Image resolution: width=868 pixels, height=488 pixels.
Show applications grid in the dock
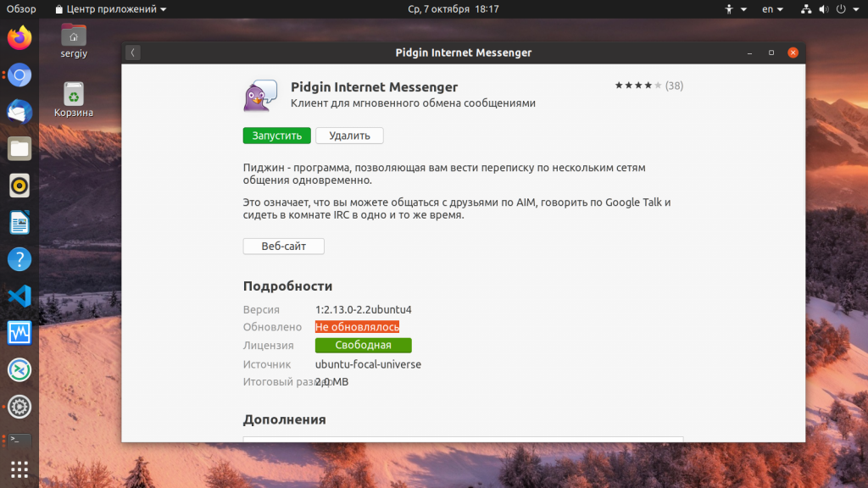(x=19, y=469)
